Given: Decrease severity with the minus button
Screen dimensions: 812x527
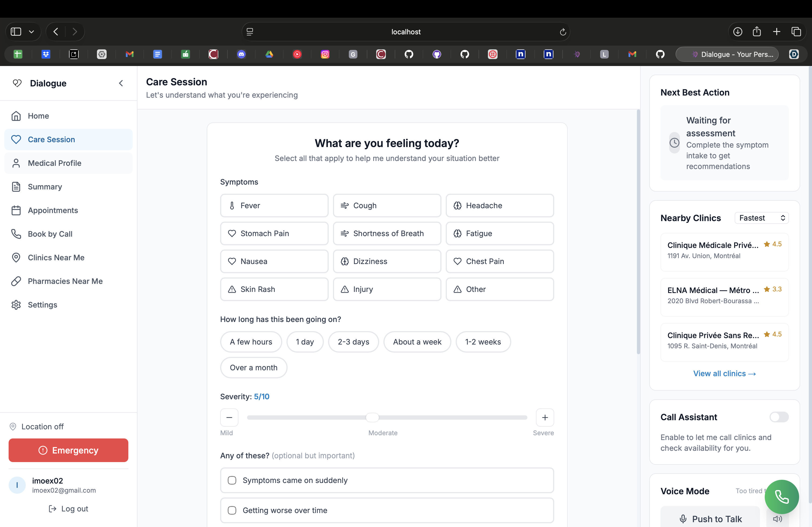Looking at the screenshot, I should (x=229, y=417).
